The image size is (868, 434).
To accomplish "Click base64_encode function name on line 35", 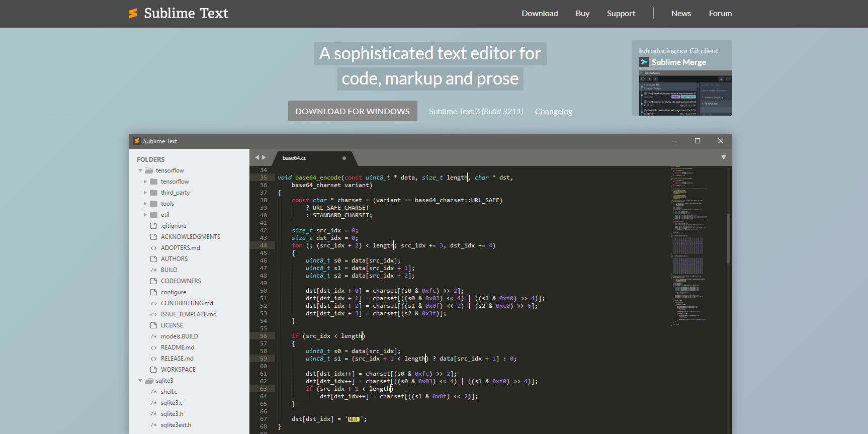I will [x=318, y=178].
